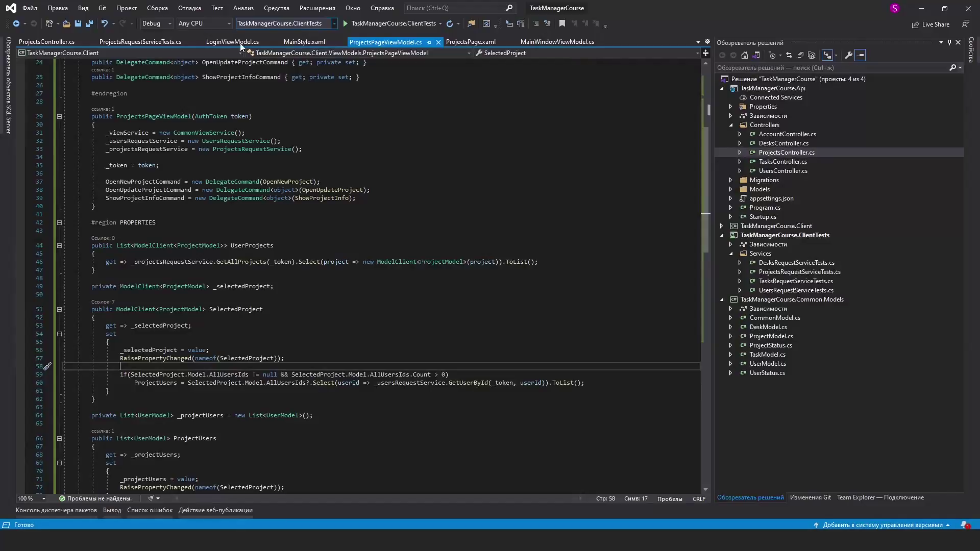Click the Solution Explorer search magnifier icon

pos(952,67)
